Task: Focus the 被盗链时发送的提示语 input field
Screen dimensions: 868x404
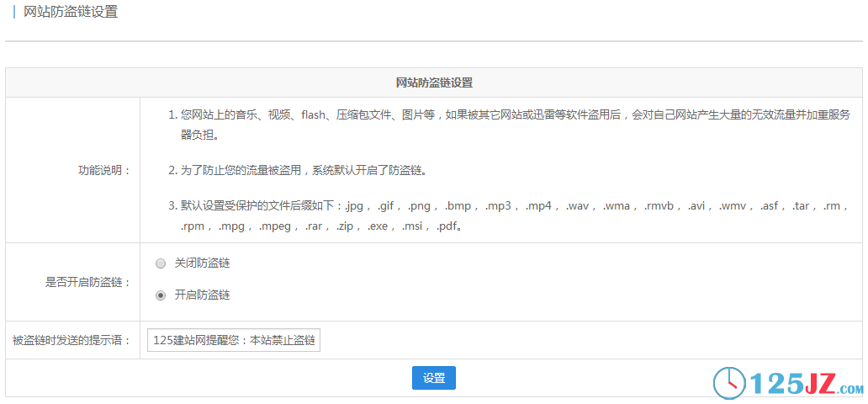Action: point(233,341)
